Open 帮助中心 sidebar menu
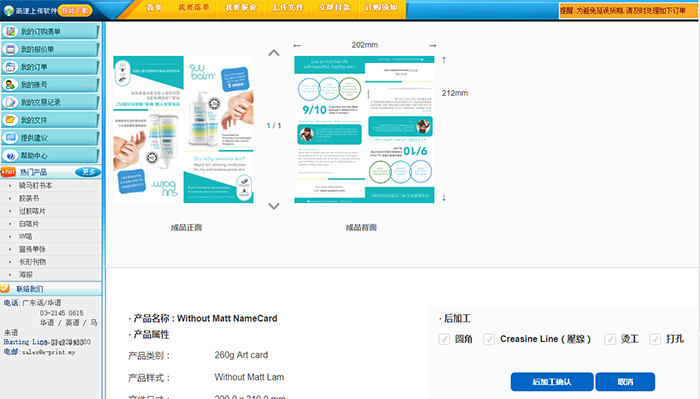Viewport: 700px width, 399px height. click(x=50, y=155)
